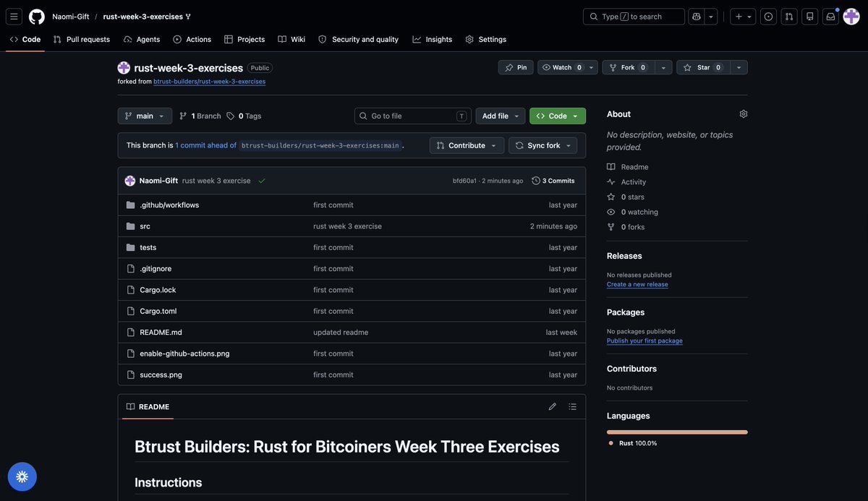Open the src folder icon

point(131,226)
